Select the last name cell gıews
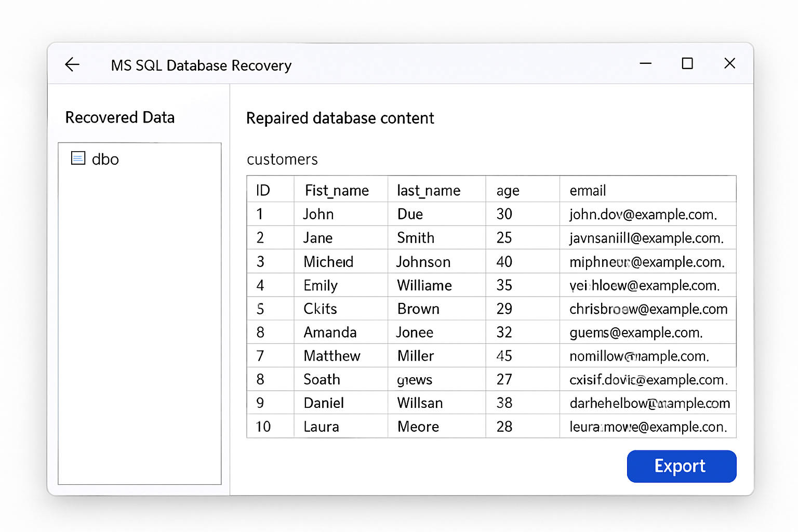Viewport: 798px width, 532px height. click(436, 379)
